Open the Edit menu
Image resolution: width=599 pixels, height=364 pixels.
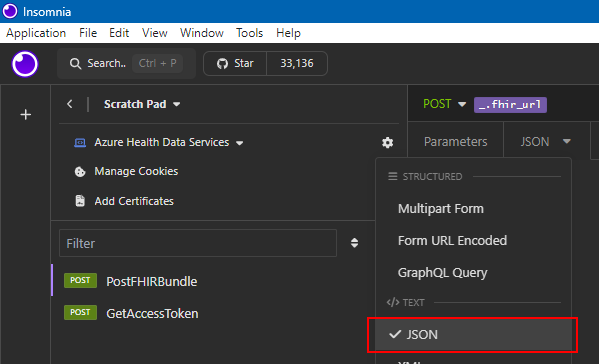[119, 33]
